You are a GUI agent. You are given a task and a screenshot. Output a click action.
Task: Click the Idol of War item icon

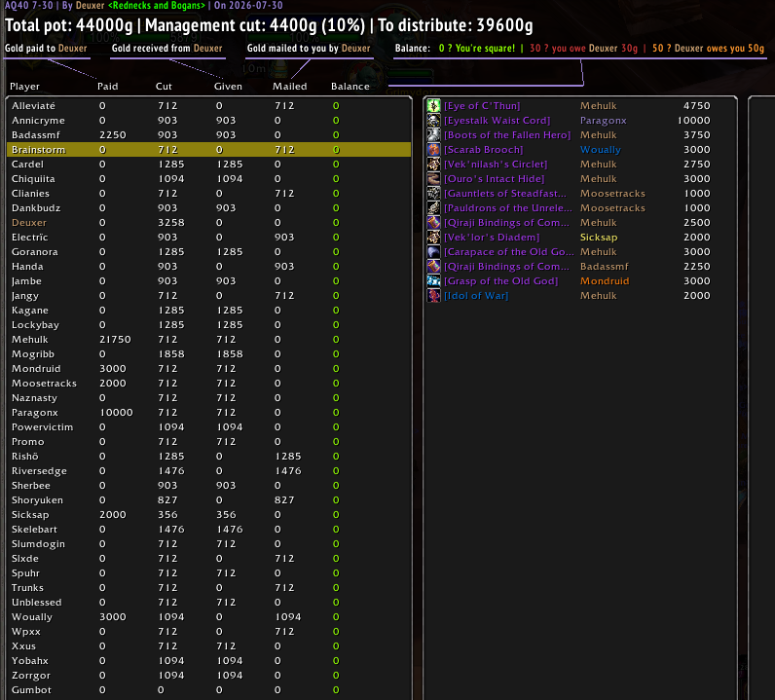[x=433, y=296]
